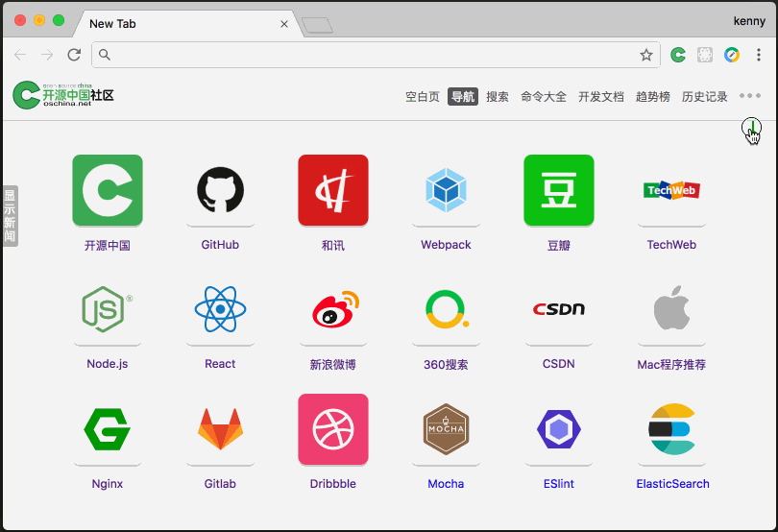Click the Nginx text link

(x=108, y=484)
